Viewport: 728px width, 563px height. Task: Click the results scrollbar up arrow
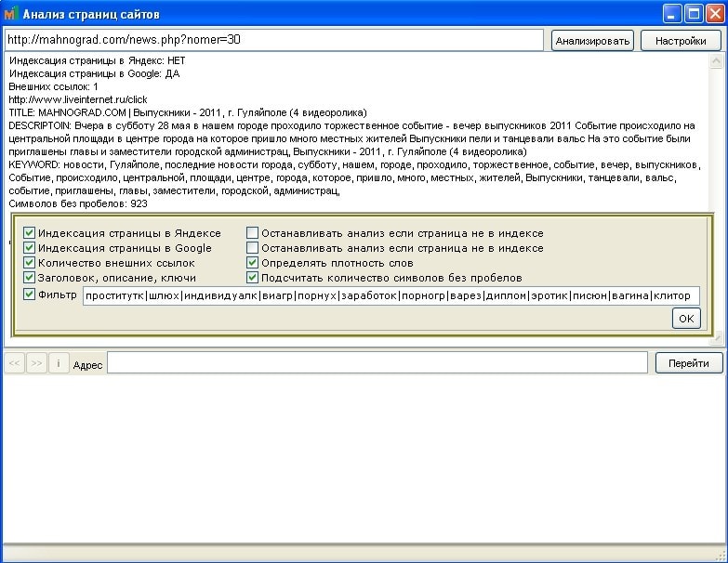[x=716, y=60]
